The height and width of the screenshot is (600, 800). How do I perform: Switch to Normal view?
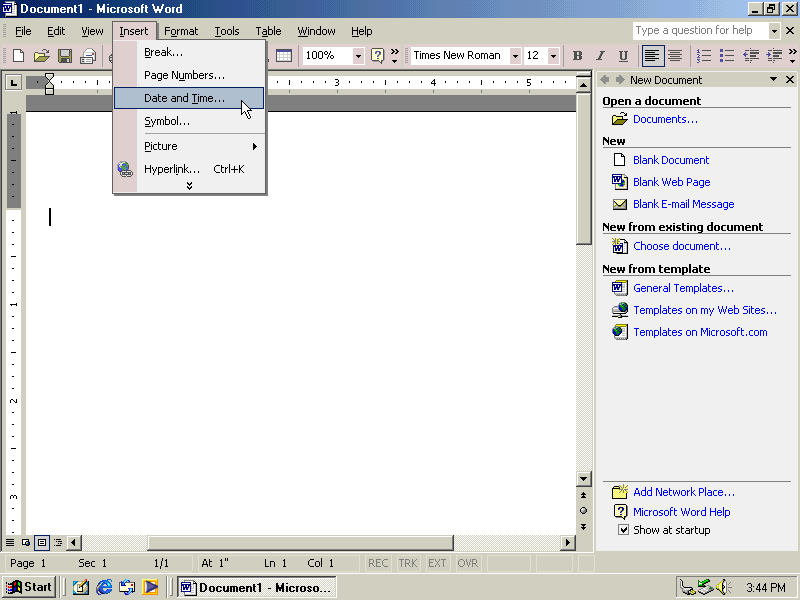click(10, 542)
